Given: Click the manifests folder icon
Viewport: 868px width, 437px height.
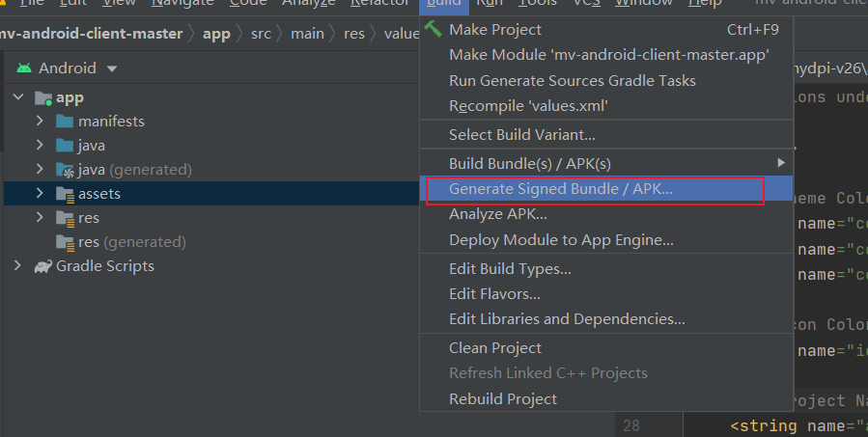Looking at the screenshot, I should 65,122.
